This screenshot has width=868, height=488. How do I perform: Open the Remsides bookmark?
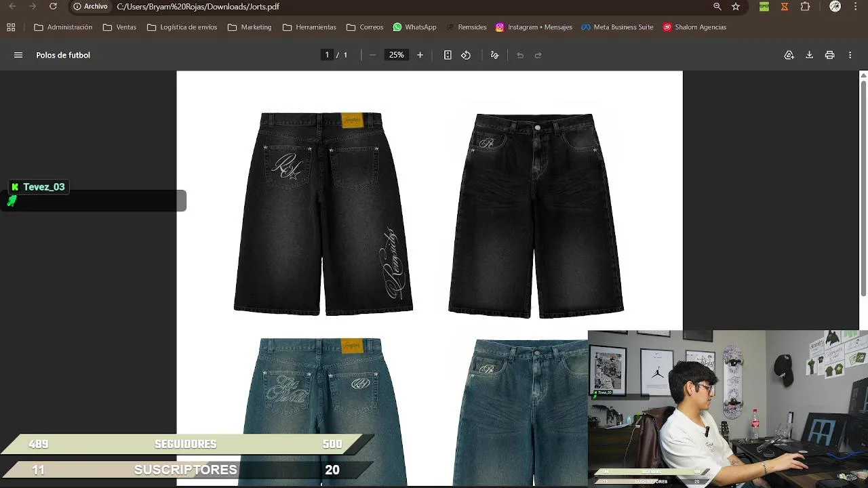466,27
